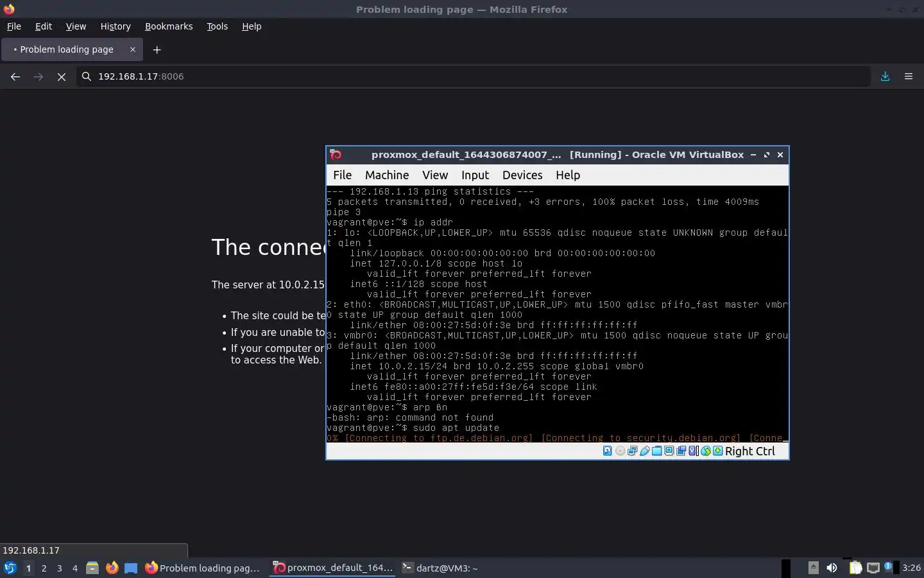Click the 'ip addr' command line in VM
Image resolution: width=924 pixels, height=578 pixels.
tap(389, 222)
